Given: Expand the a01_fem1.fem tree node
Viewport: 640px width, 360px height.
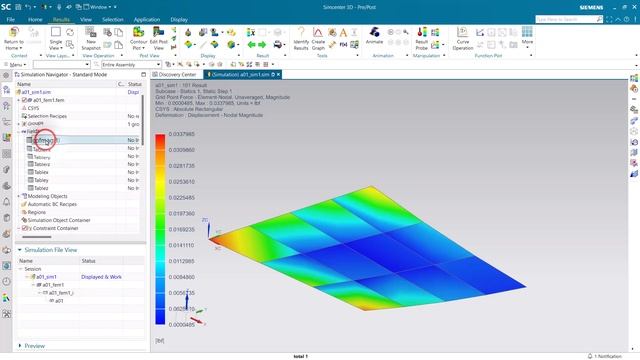Looking at the screenshot, I should coord(18,100).
